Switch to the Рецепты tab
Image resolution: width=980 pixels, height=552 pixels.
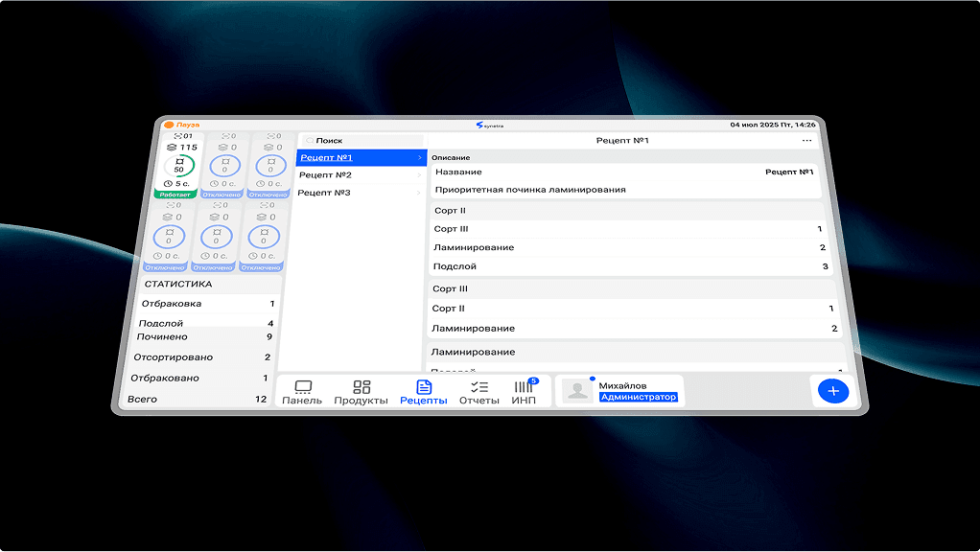click(x=423, y=392)
